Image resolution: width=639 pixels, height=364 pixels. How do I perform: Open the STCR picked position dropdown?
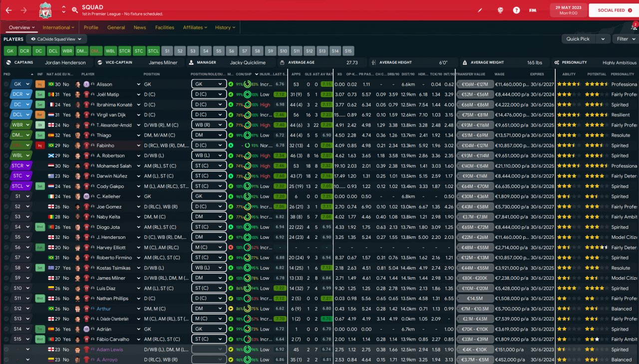(20, 166)
